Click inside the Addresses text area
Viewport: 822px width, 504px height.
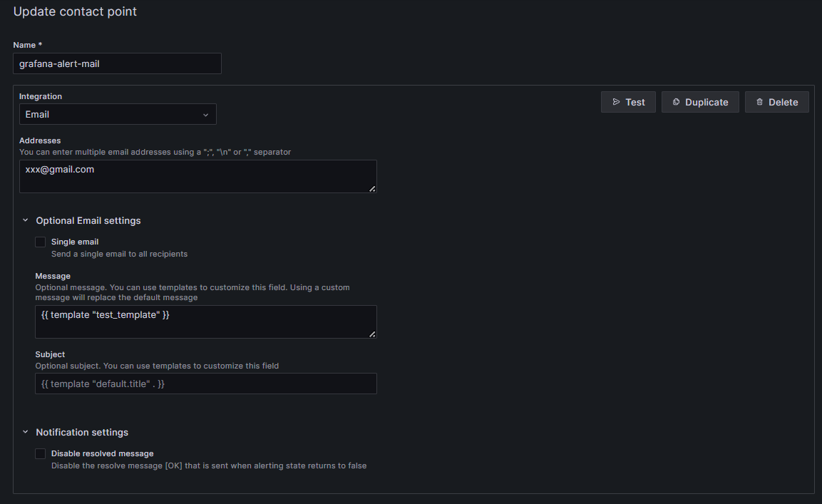(x=197, y=175)
